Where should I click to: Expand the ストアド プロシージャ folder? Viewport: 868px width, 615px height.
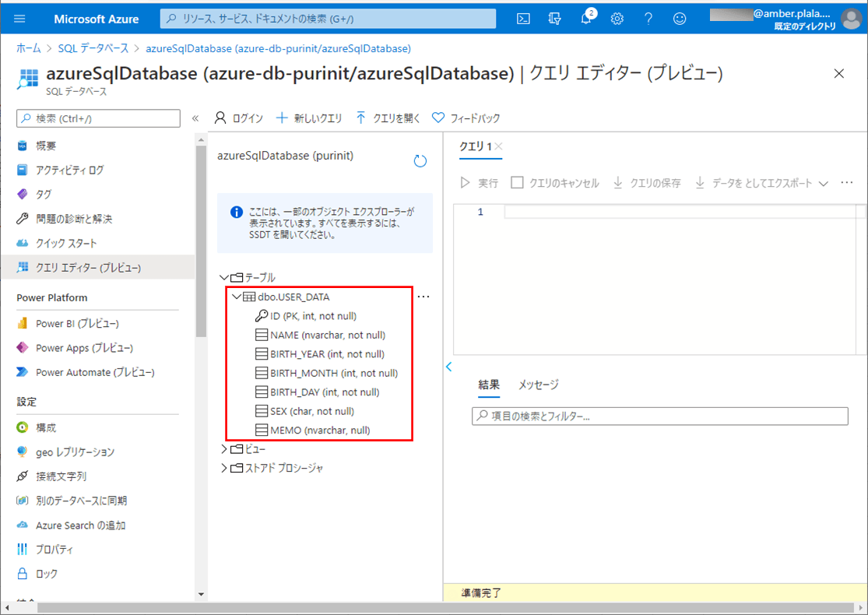click(224, 469)
